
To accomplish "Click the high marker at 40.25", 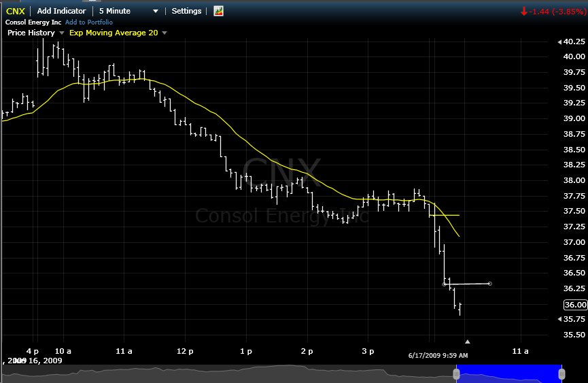I will pos(559,42).
